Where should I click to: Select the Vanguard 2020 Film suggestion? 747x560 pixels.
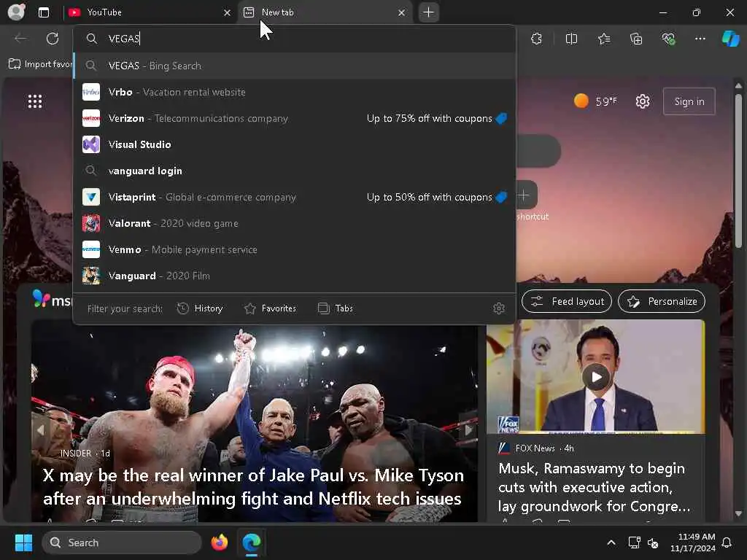point(295,275)
